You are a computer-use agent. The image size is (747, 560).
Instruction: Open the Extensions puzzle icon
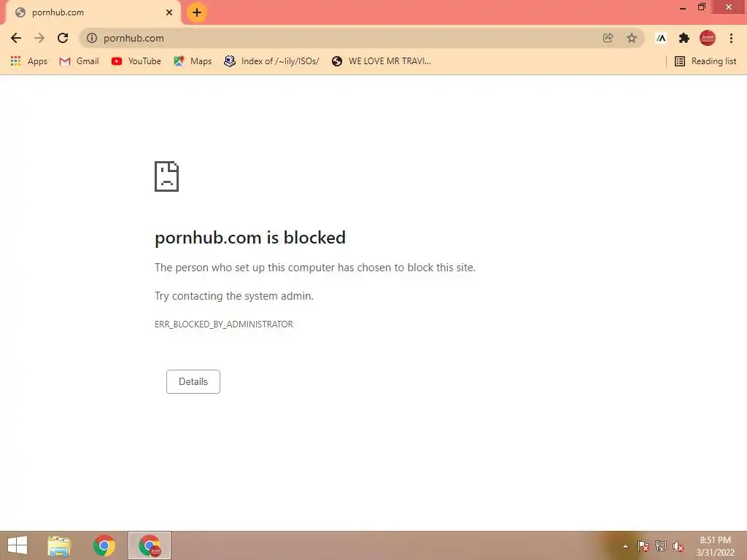click(x=684, y=38)
